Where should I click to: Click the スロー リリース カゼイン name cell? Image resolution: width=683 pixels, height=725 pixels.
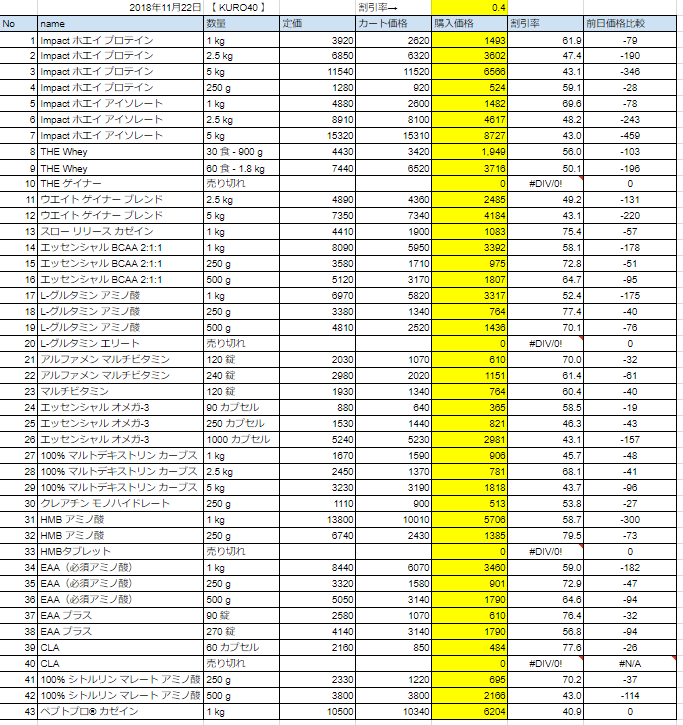tap(120, 232)
